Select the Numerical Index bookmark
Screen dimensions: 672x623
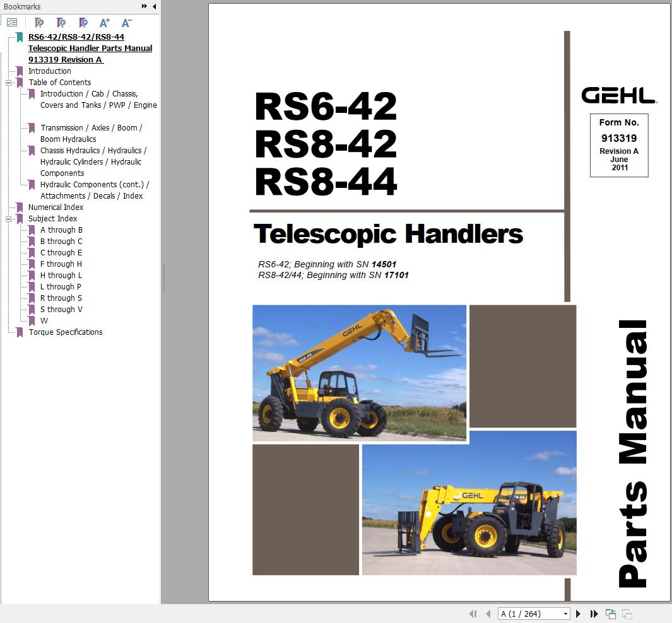pos(56,207)
